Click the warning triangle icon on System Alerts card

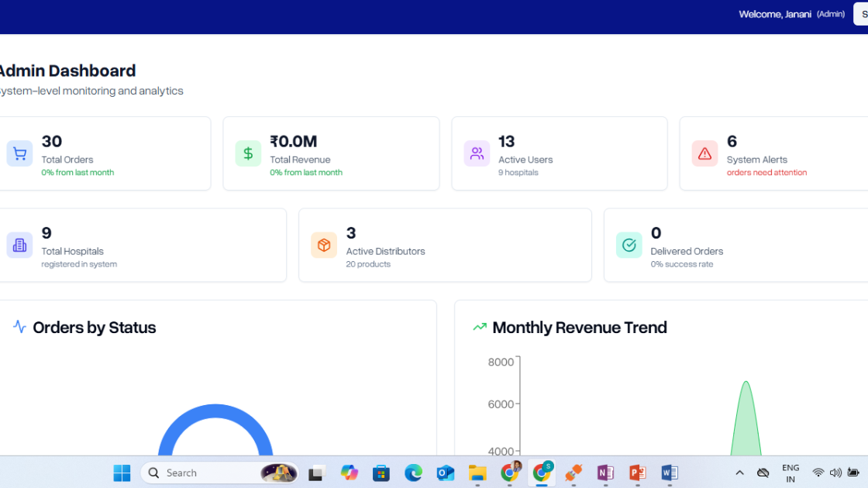704,153
